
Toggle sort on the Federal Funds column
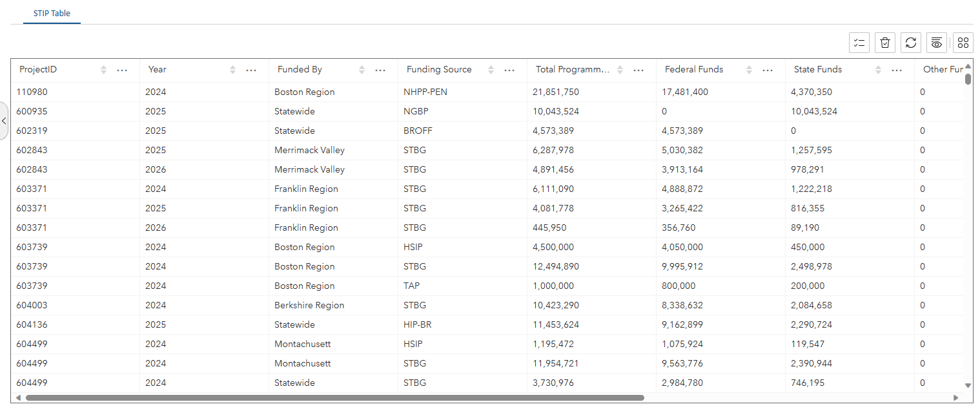click(x=748, y=69)
